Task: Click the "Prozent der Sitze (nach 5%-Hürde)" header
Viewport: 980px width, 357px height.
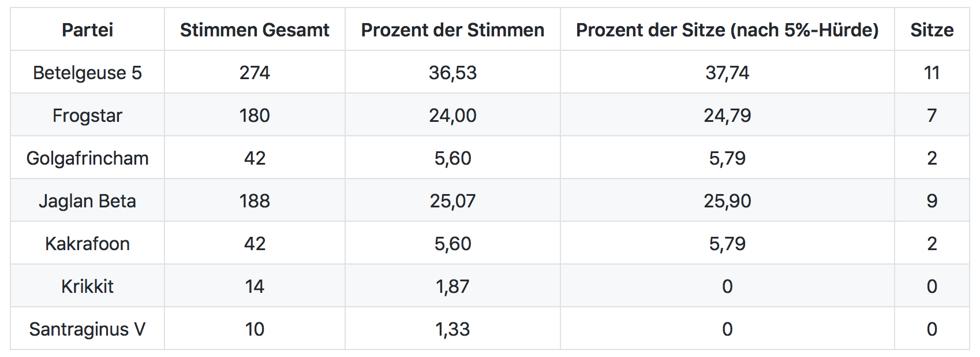Action: click(727, 30)
